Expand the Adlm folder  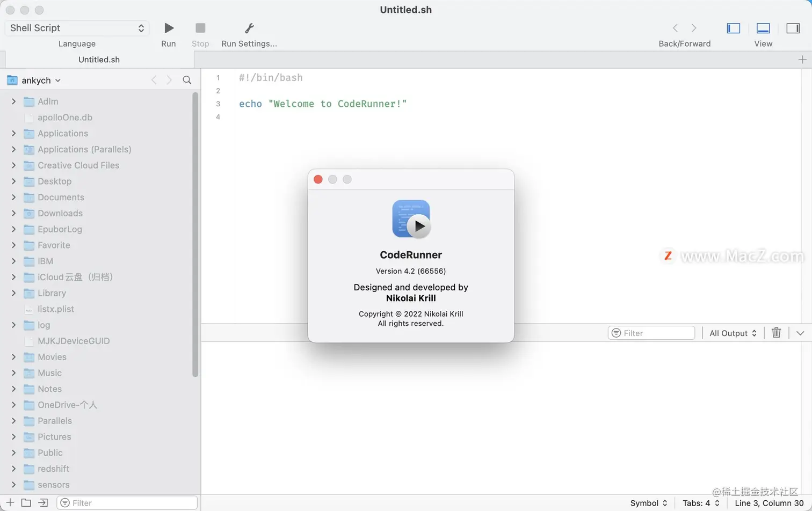pyautogui.click(x=13, y=101)
